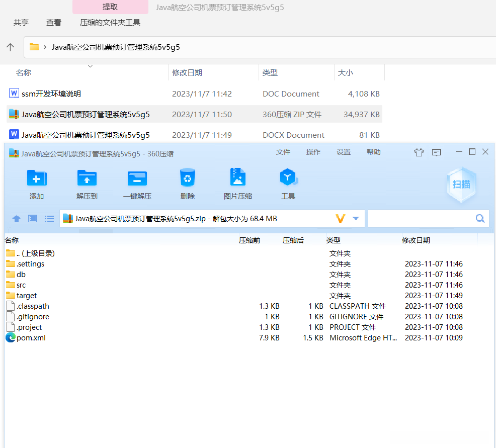The image size is (496, 448).
Task: Select the 压缩的文件夹工具 tab in Explorer
Action: point(110,23)
